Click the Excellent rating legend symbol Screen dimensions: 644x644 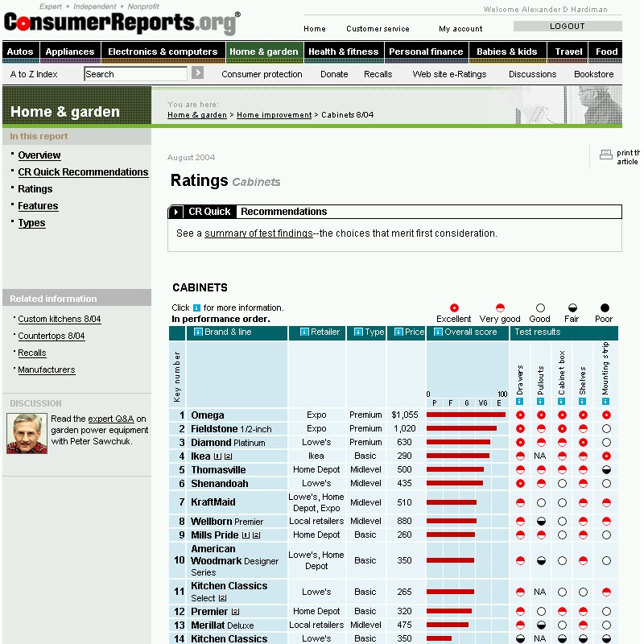pos(454,308)
